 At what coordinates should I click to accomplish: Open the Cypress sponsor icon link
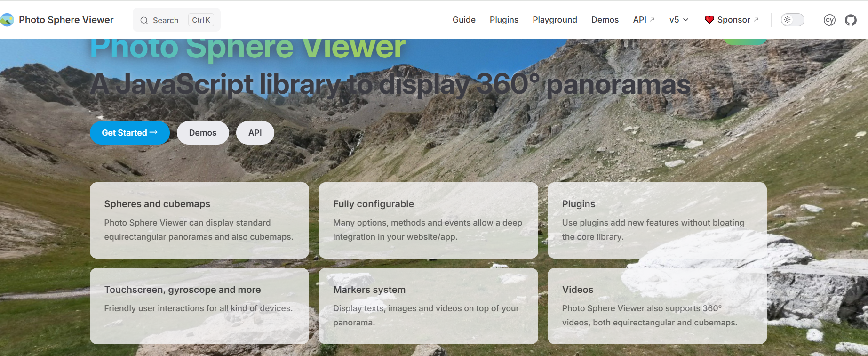tap(829, 20)
